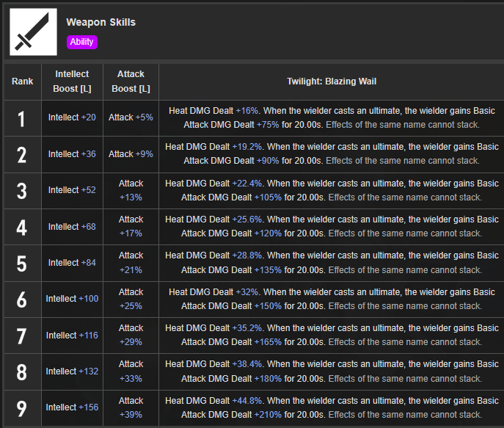Click the Attack +17% cell
Image resolution: width=504 pixels, height=428 pixels.
click(131, 227)
